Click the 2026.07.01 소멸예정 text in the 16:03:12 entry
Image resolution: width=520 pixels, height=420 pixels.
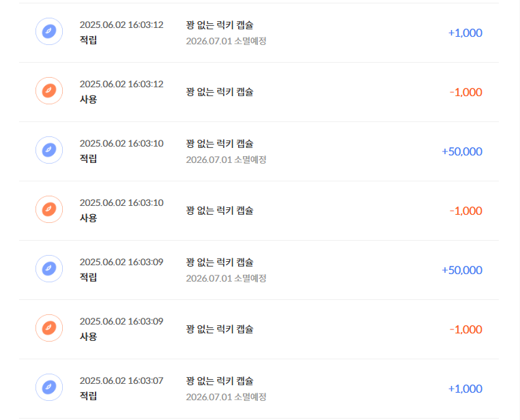[x=226, y=41]
